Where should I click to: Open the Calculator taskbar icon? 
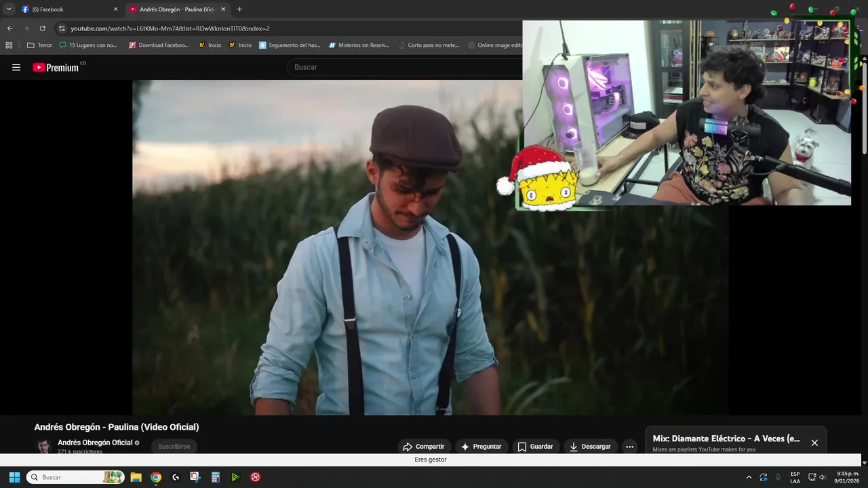(216, 477)
